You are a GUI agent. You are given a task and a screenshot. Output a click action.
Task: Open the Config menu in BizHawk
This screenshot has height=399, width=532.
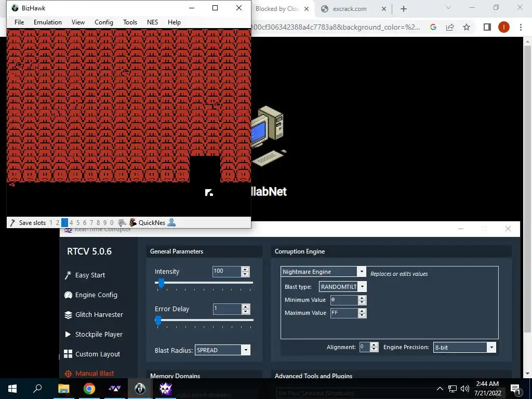[x=104, y=22]
